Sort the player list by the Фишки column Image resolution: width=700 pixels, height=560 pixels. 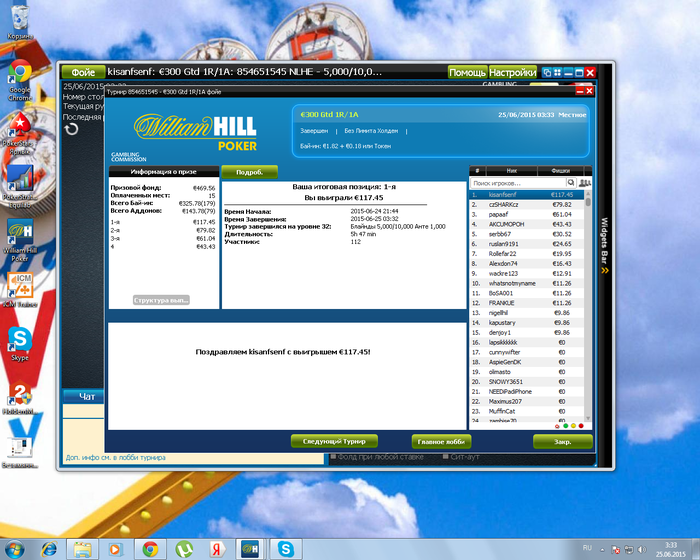click(x=560, y=171)
